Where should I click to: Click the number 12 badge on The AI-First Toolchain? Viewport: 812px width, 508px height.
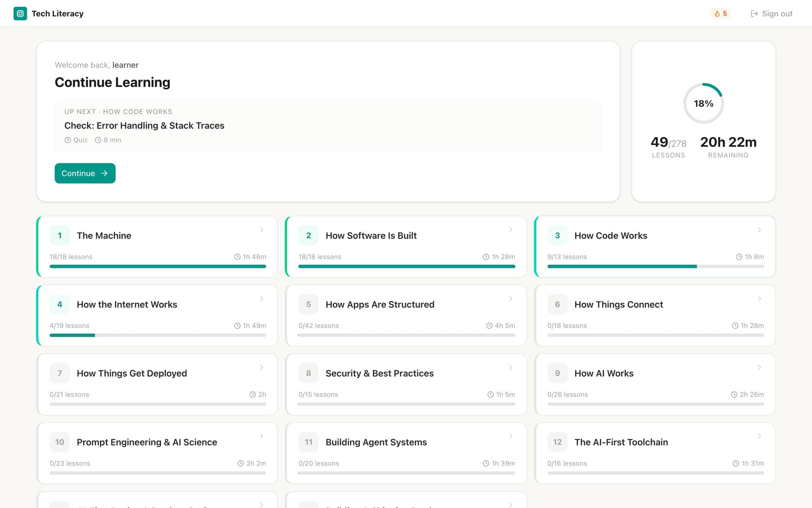tap(557, 442)
